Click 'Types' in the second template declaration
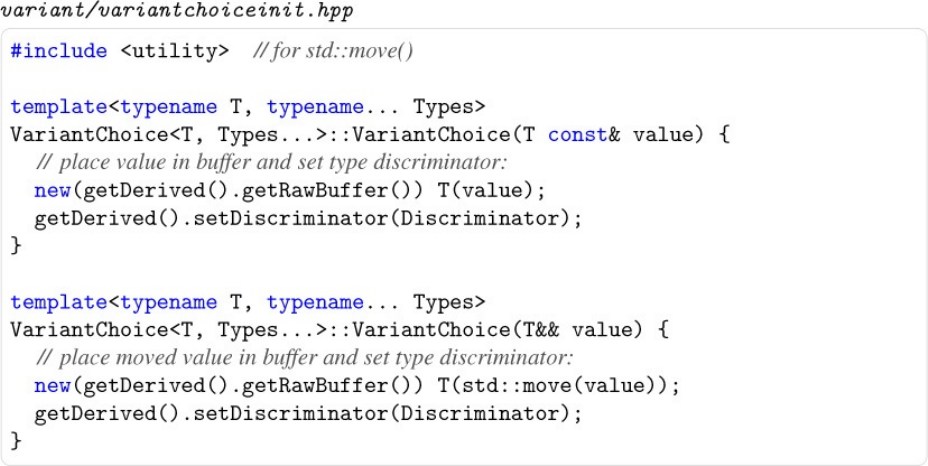Viewport: 928px width, 466px height. [448, 303]
